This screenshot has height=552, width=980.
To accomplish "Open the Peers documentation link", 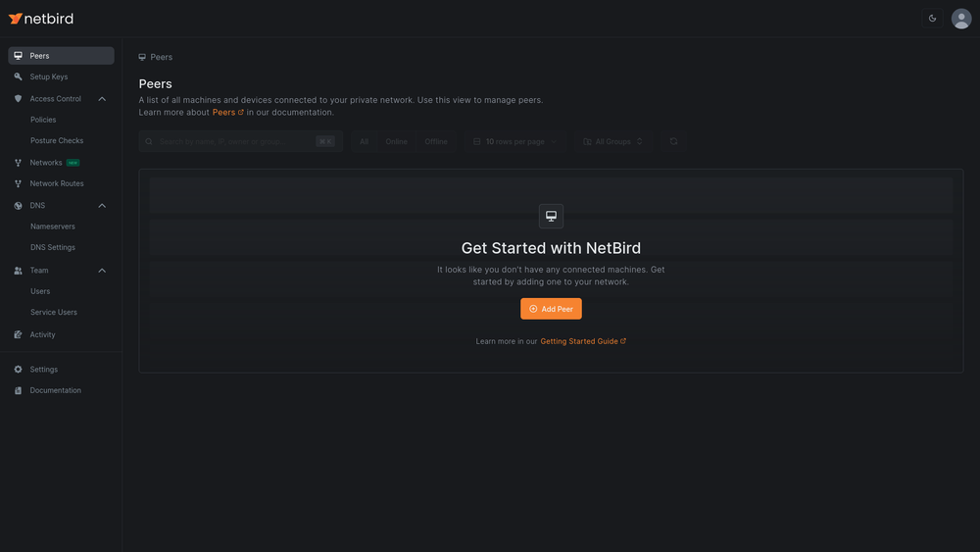I will pyautogui.click(x=227, y=113).
